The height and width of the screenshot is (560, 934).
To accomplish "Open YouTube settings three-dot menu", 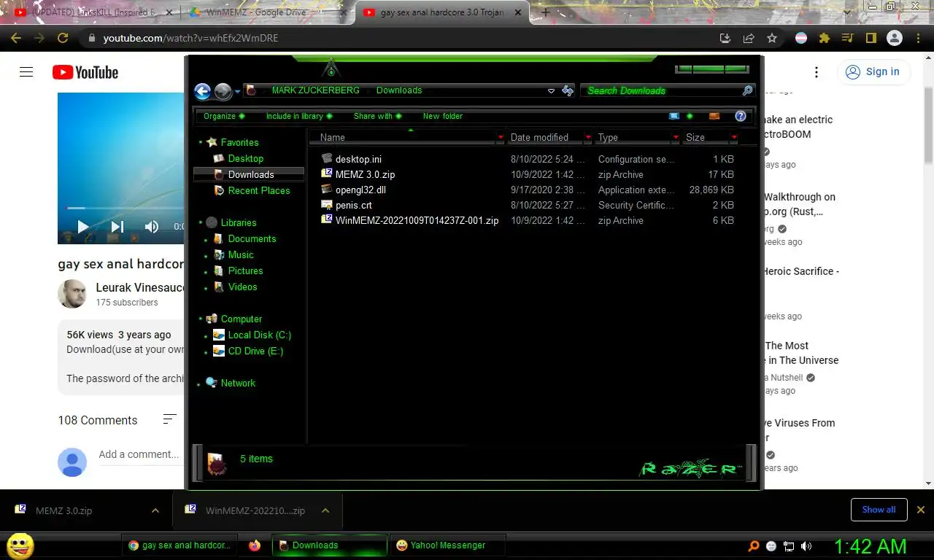I will click(x=817, y=72).
